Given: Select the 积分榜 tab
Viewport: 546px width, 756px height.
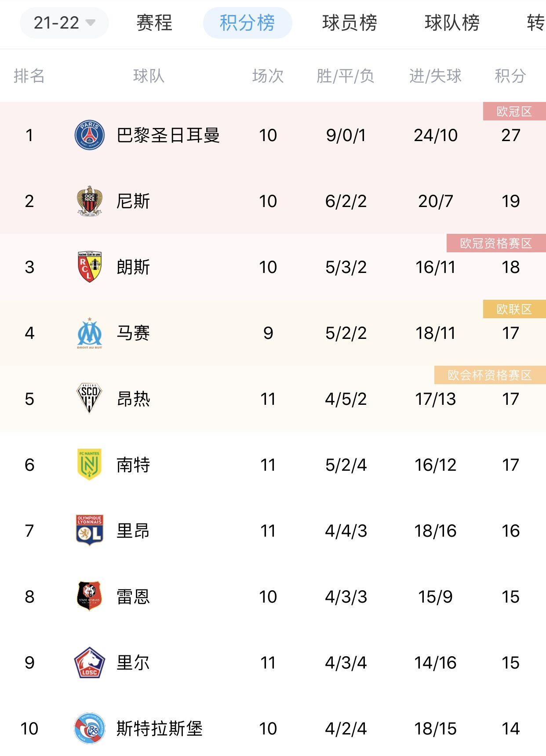Looking at the screenshot, I should coord(248,22).
